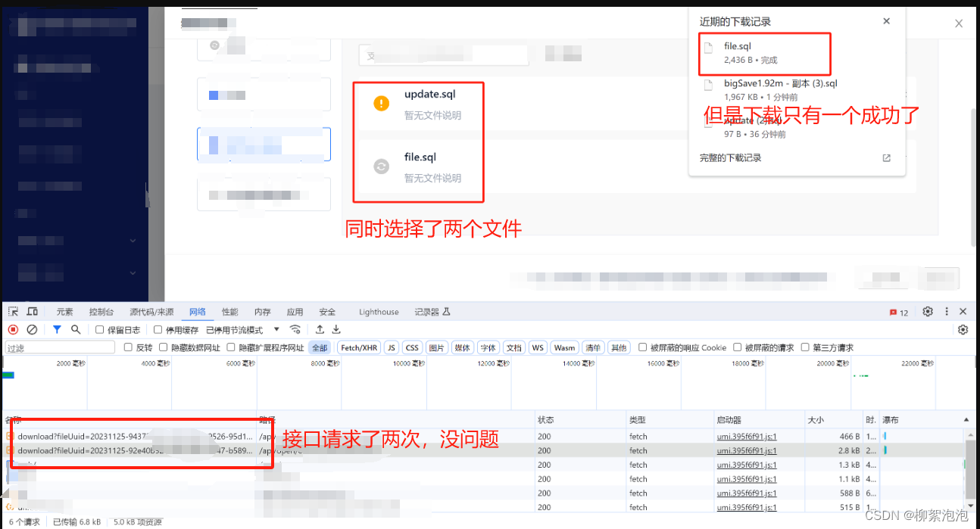The width and height of the screenshot is (980, 529).
Task: Click the 瀑布 column sort arrow
Action: (x=966, y=420)
